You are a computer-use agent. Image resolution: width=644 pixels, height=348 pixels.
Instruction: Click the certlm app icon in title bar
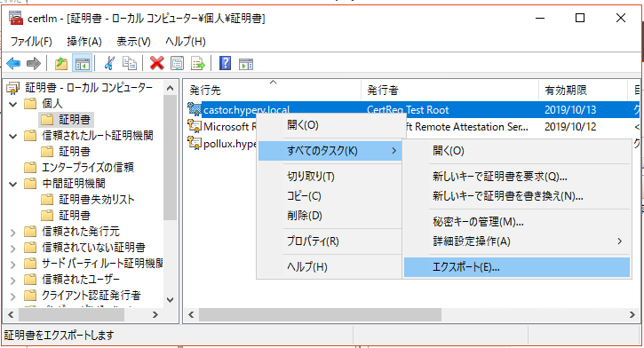16,18
